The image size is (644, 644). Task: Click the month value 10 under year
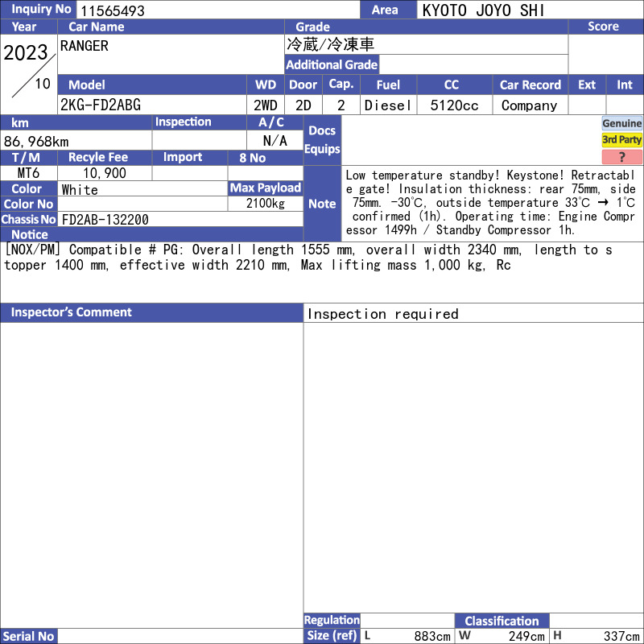(43, 84)
